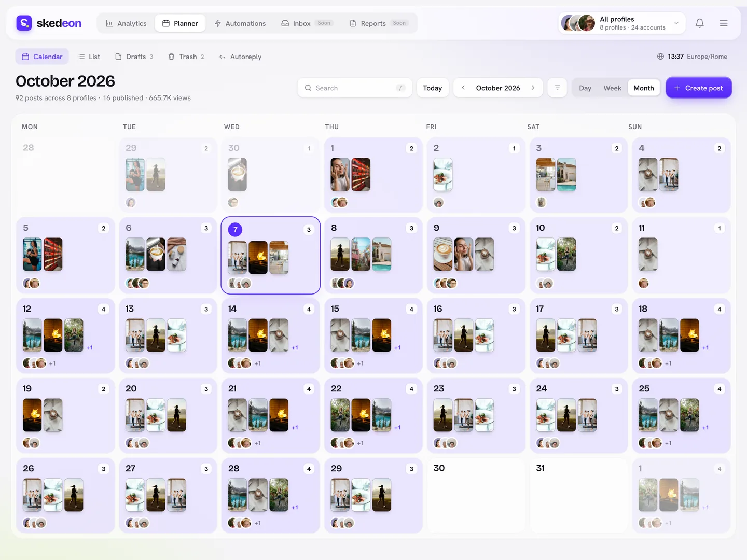Select the List sub-tab

click(89, 57)
